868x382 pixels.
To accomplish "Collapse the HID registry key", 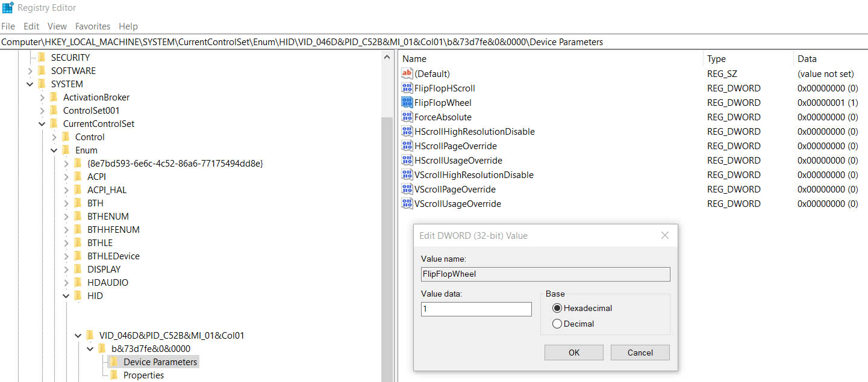I will pos(66,296).
